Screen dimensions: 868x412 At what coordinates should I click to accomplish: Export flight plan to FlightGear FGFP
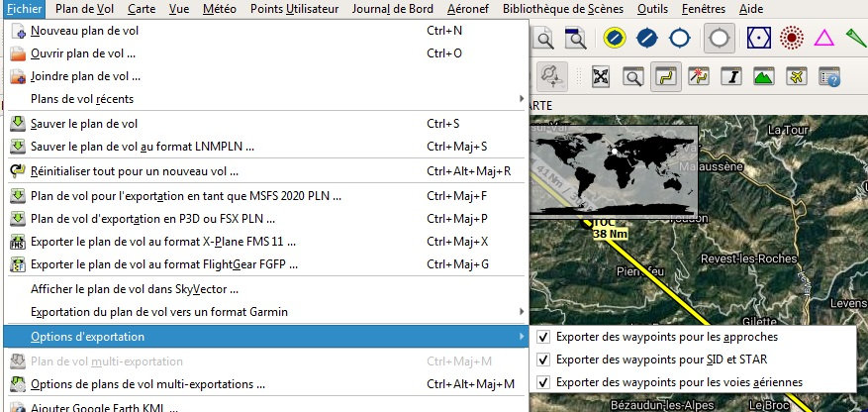point(264,264)
